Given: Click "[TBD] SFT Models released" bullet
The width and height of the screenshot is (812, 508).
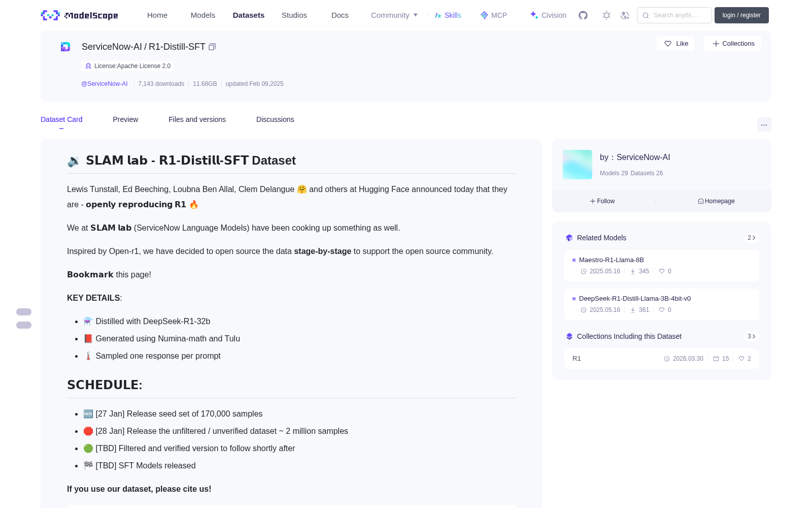Looking at the screenshot, I should [x=146, y=466].
